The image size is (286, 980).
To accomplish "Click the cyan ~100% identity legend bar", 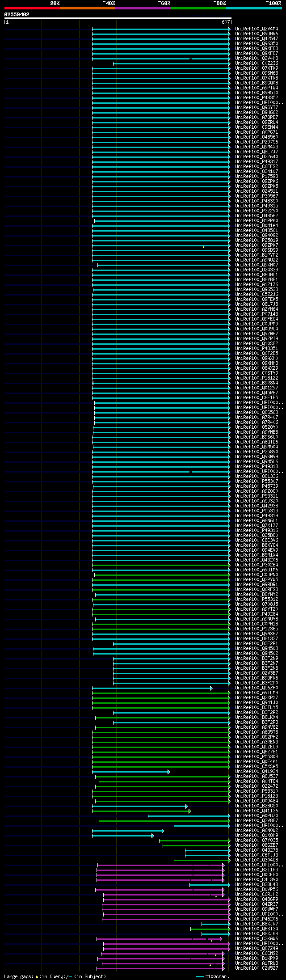I will pos(253,8).
